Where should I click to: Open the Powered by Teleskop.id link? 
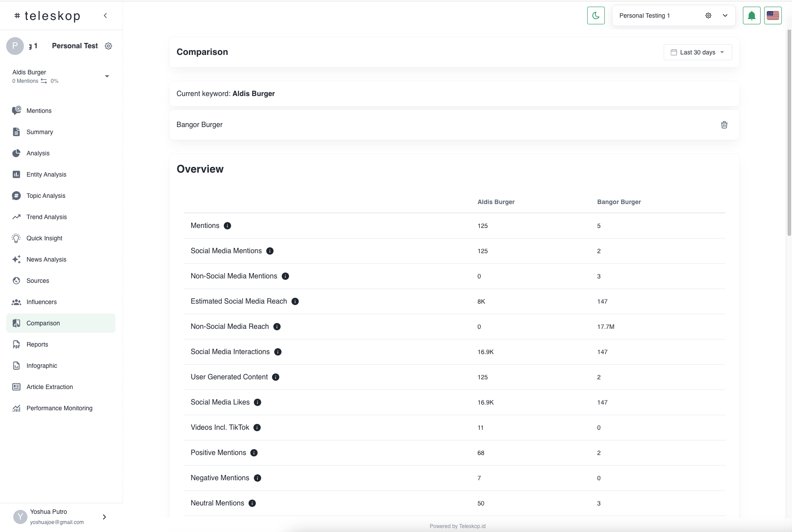tap(458, 526)
